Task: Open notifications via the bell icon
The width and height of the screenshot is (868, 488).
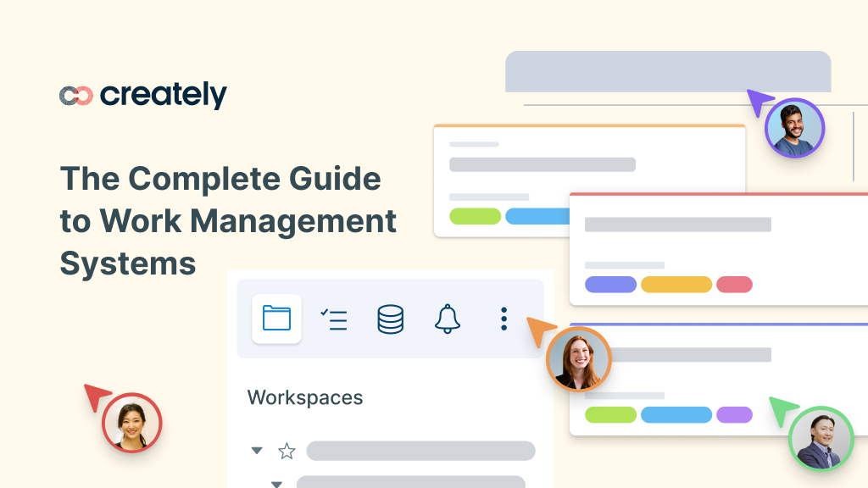Action: coord(448,319)
